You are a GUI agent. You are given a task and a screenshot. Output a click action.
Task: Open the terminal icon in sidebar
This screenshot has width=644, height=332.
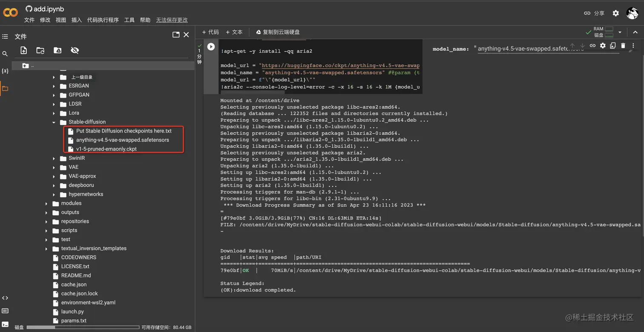(x=5, y=325)
